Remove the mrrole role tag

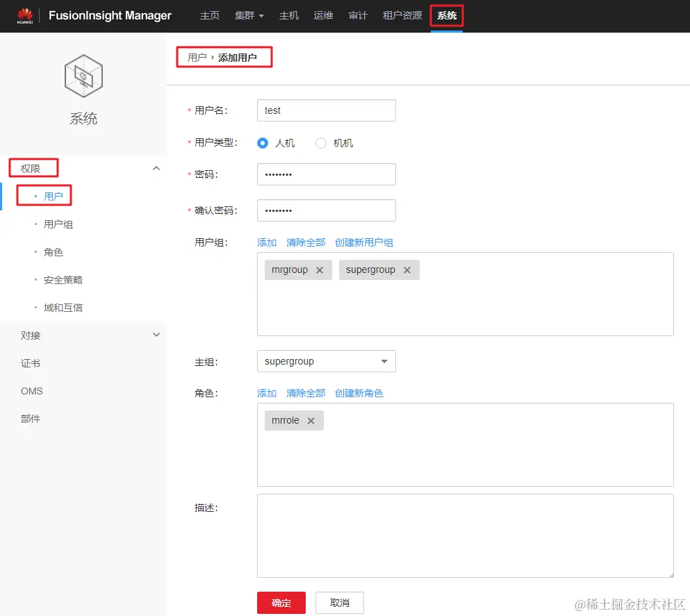[x=311, y=421]
